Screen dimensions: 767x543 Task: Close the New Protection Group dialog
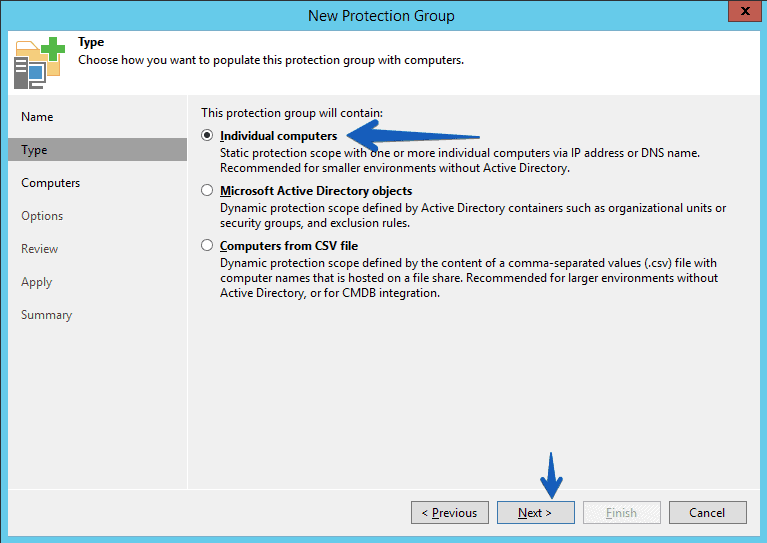[744, 11]
